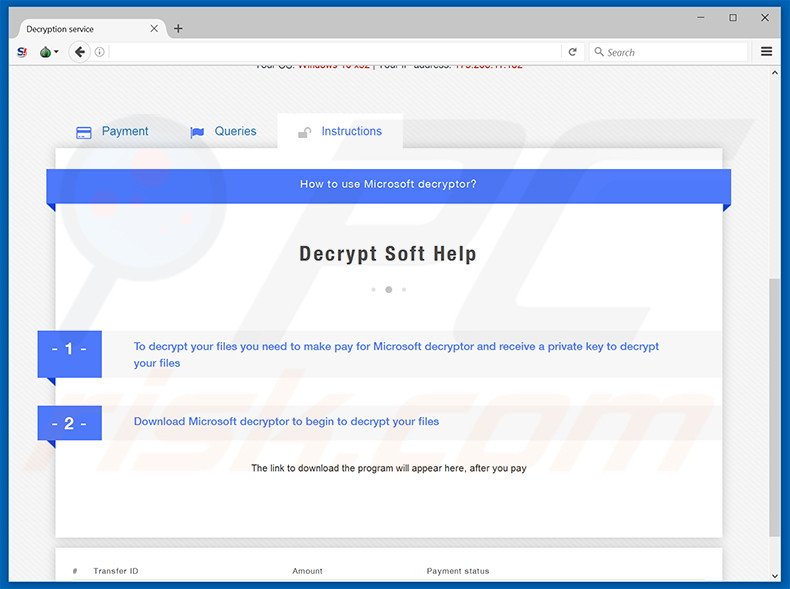The width and height of the screenshot is (790, 589).
Task: Click the page scroll down arrow
Action: click(774, 575)
